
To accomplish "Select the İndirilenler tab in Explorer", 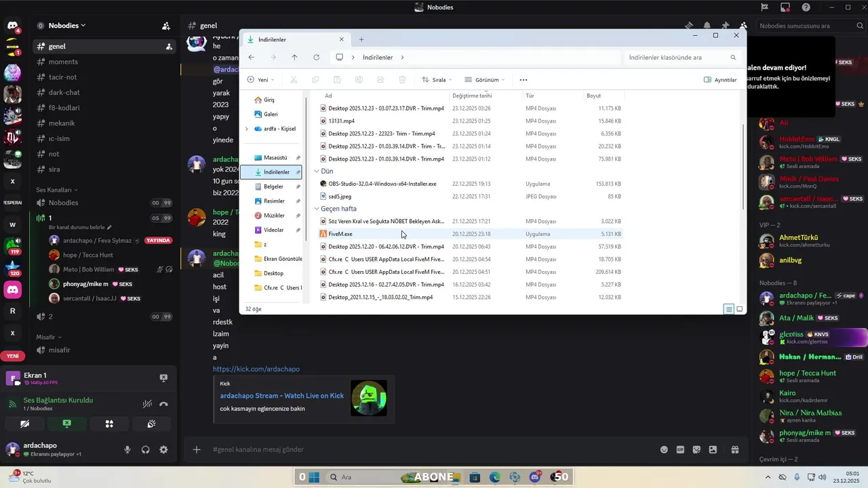I will pyautogui.click(x=297, y=40).
